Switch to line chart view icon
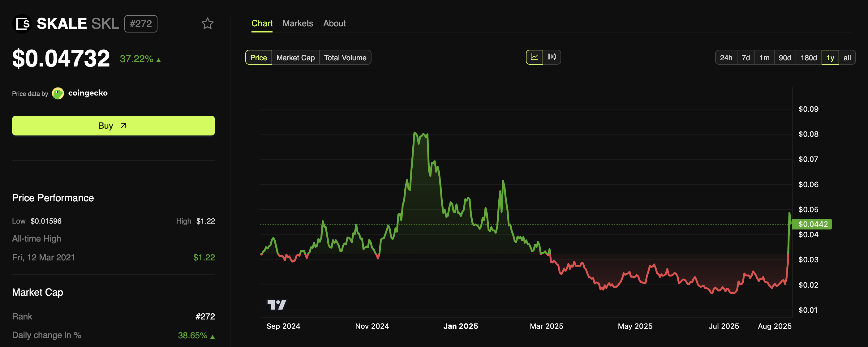The width and height of the screenshot is (868, 347). pos(535,57)
